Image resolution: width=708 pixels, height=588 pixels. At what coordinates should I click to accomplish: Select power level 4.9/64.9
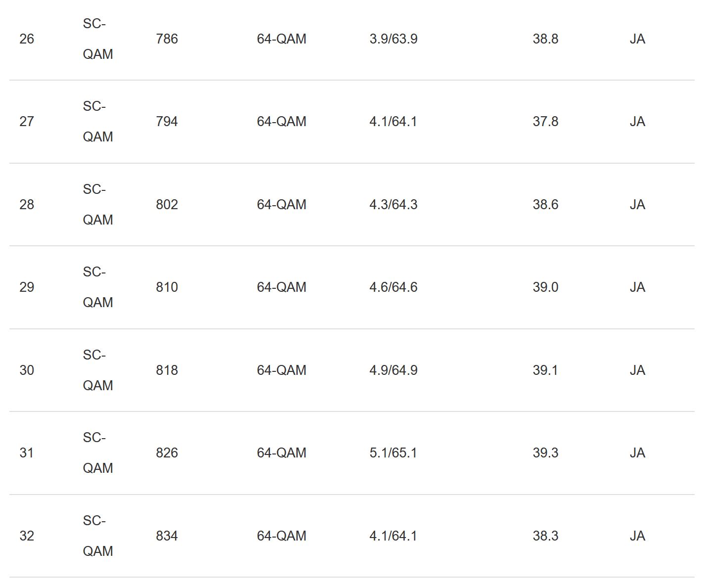393,370
